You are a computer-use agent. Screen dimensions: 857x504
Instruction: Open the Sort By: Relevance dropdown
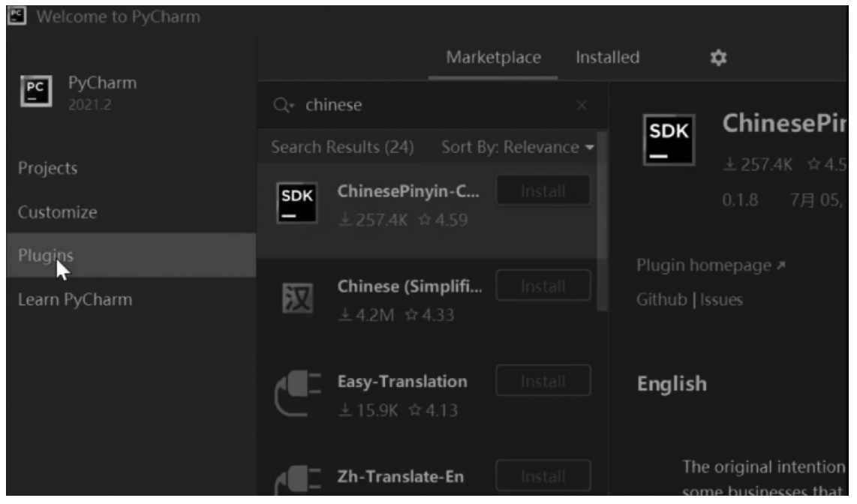coord(518,147)
